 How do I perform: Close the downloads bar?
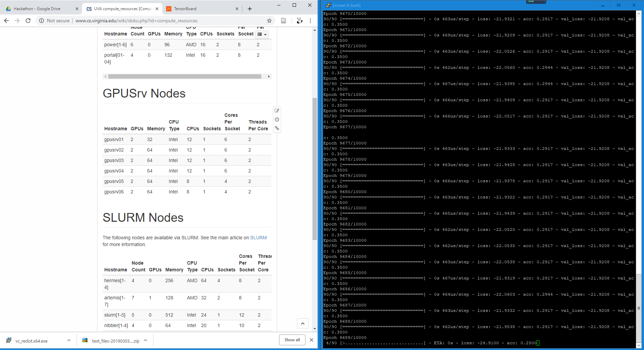click(x=311, y=340)
